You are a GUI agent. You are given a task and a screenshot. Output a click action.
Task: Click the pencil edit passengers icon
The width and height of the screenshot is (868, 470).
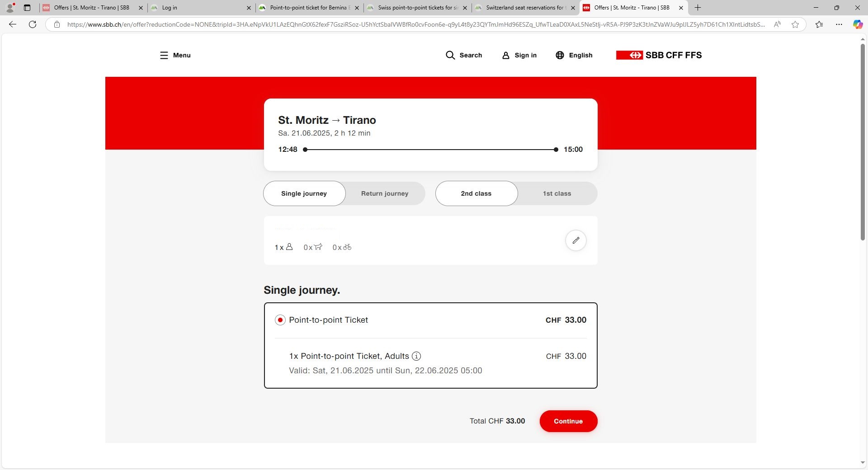[576, 240]
